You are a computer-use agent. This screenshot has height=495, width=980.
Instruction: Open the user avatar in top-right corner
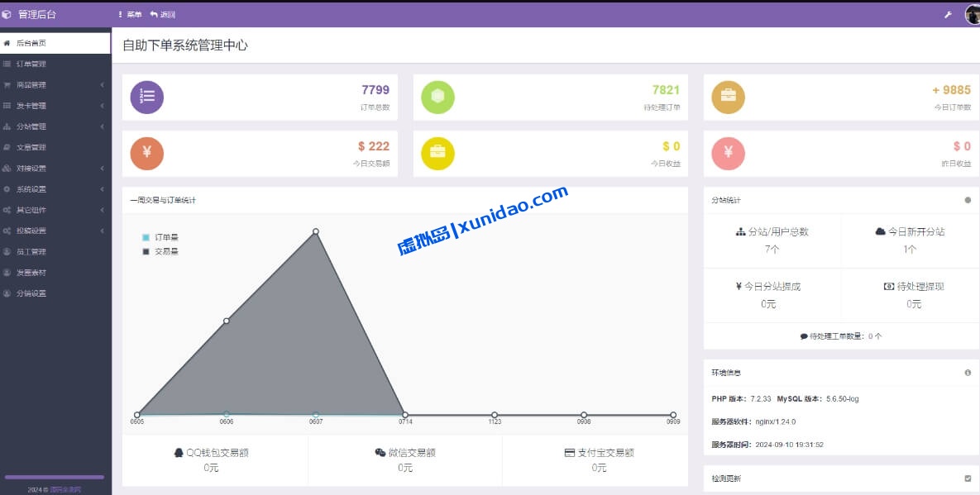973,15
